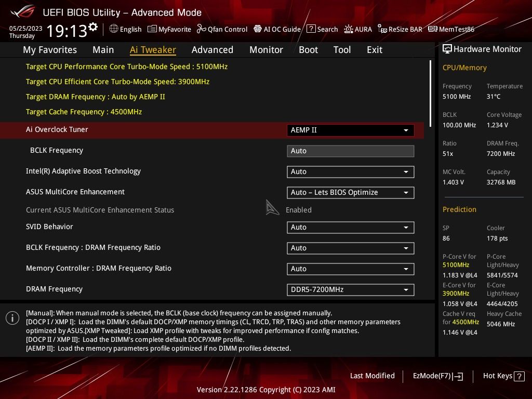The width and height of the screenshot is (532, 399).
Task: Click the Hot Keys question icon
Action: pos(519,376)
